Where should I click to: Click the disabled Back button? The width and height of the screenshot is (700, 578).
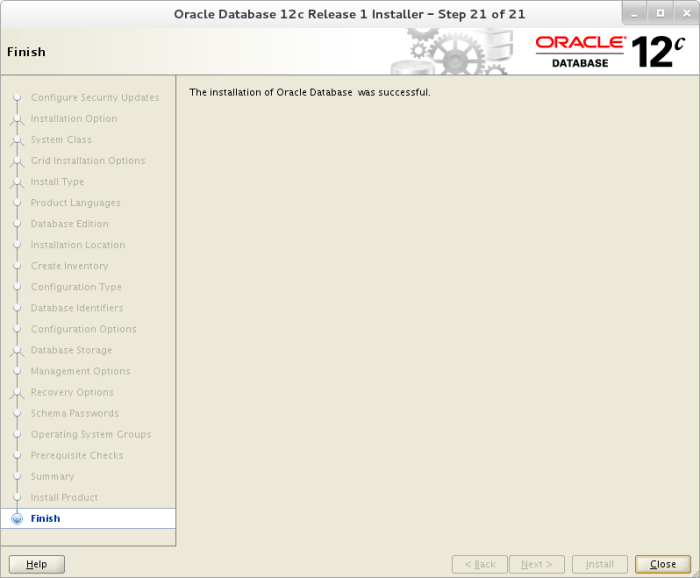click(x=479, y=564)
